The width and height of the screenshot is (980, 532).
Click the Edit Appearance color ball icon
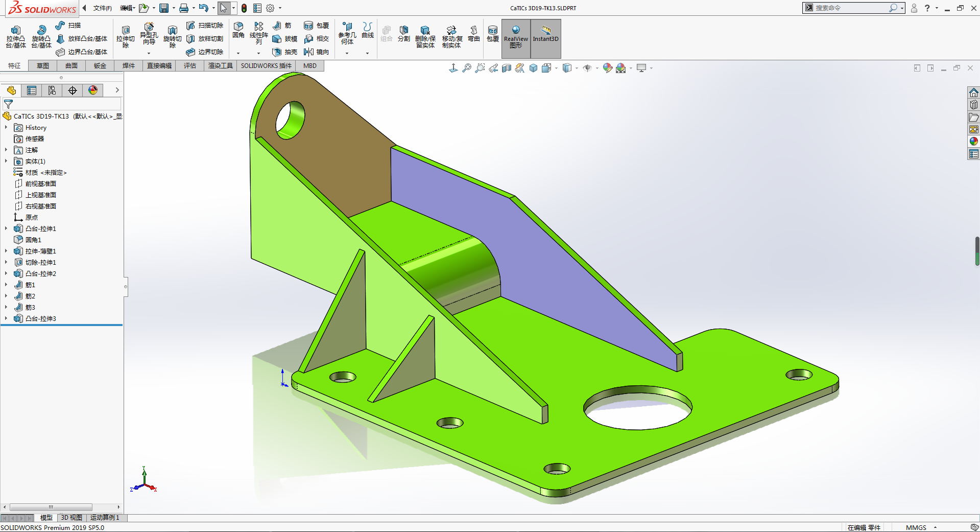(x=607, y=68)
